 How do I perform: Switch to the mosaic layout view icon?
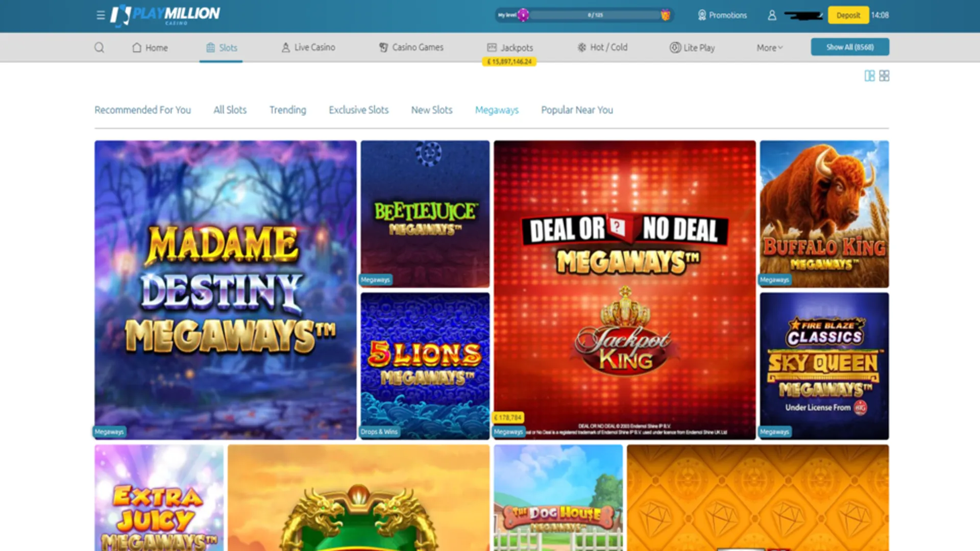point(870,76)
